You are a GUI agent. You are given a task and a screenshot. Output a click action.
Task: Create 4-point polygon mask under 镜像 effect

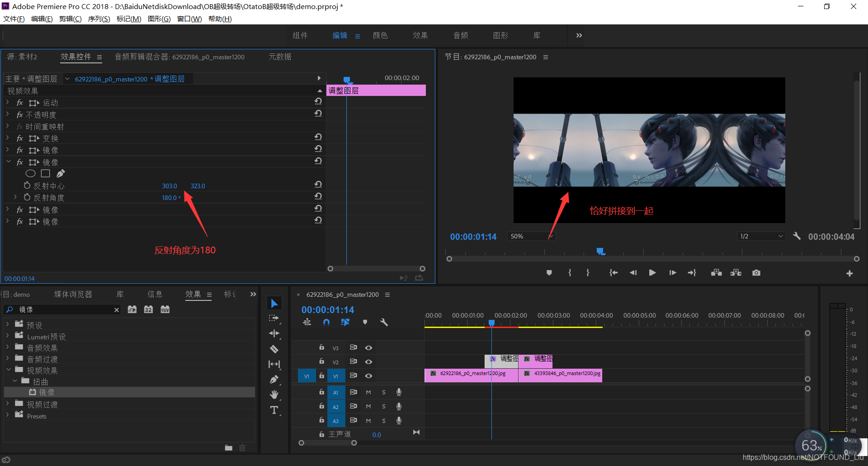tap(45, 173)
